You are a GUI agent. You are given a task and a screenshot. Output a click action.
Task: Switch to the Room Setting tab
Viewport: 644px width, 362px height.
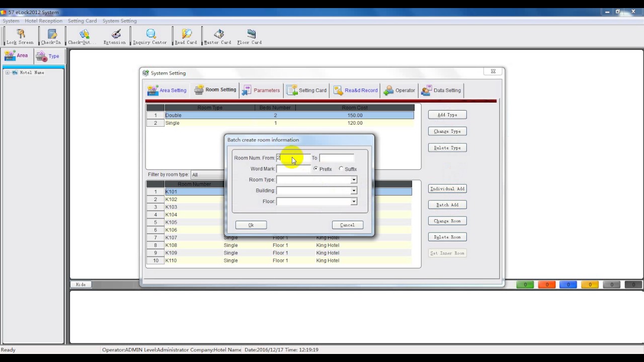pos(215,90)
